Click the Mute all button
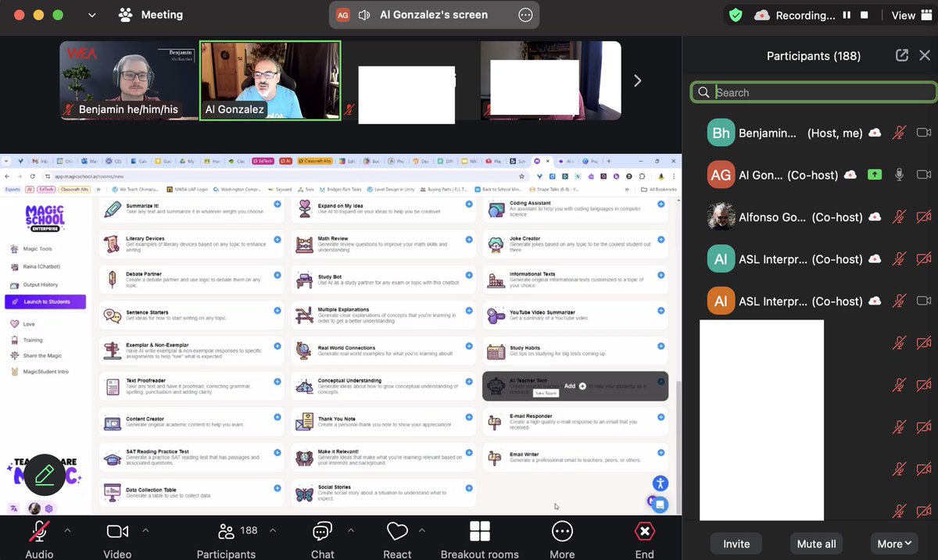Screen dimensions: 938x560 [816, 544]
